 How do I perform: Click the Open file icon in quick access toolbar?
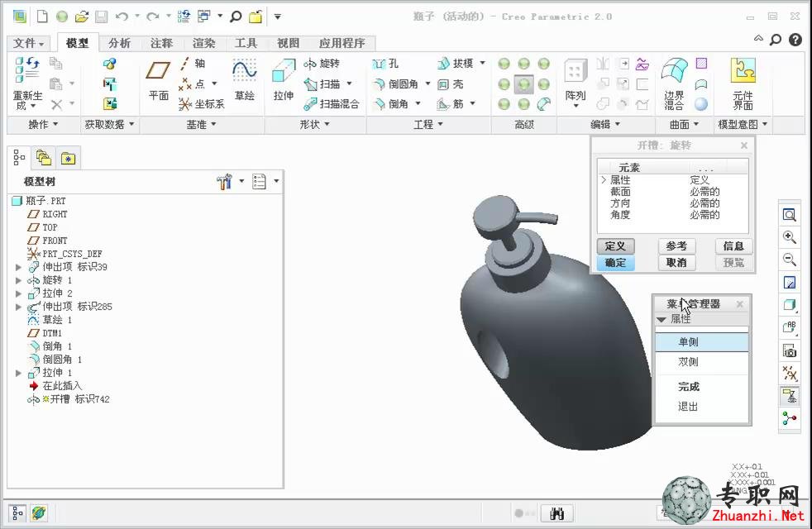[82, 17]
